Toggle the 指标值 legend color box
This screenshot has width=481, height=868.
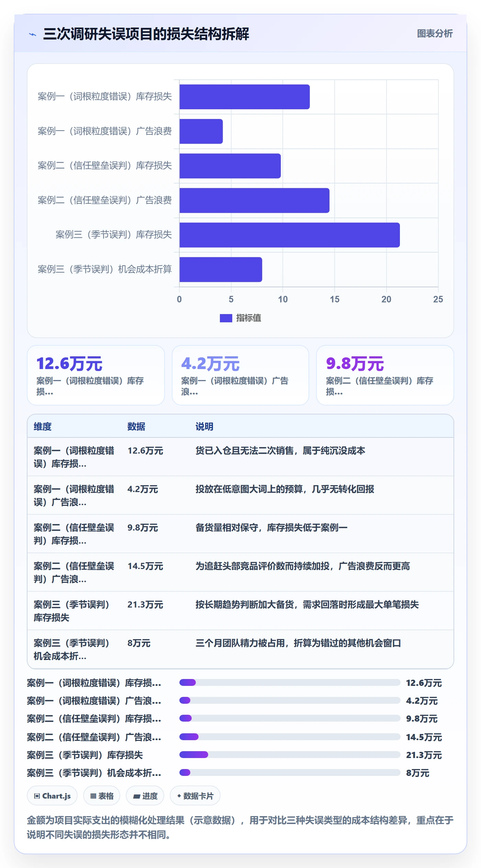(x=226, y=318)
